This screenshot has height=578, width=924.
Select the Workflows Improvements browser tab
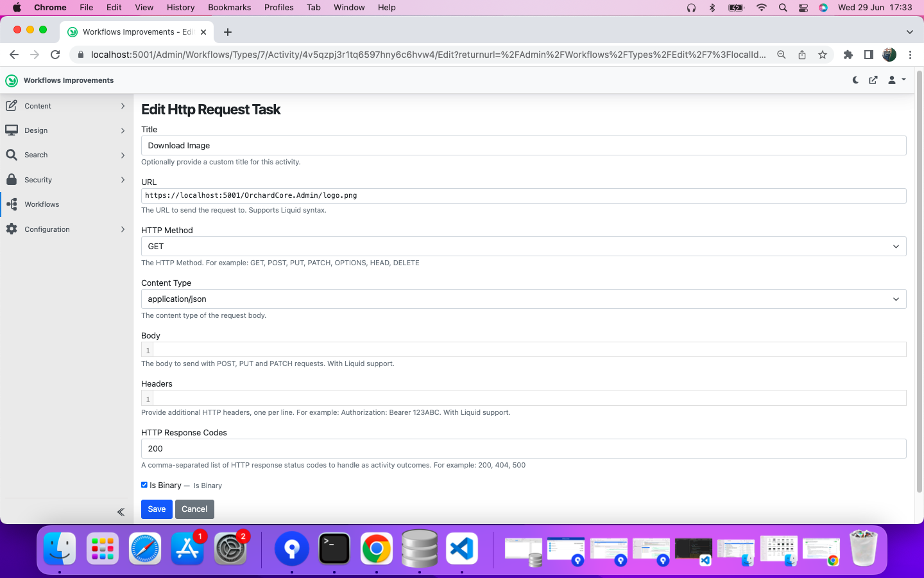click(x=137, y=32)
